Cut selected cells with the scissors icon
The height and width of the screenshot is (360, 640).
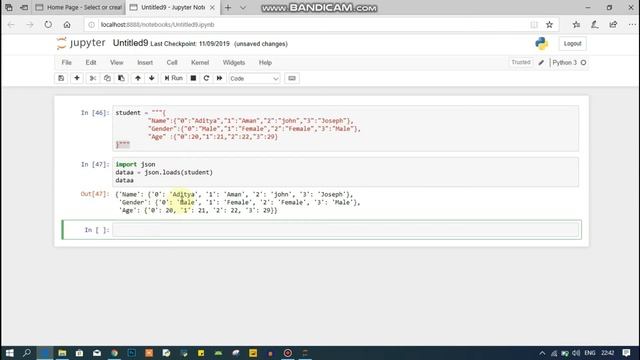pyautogui.click(x=93, y=78)
